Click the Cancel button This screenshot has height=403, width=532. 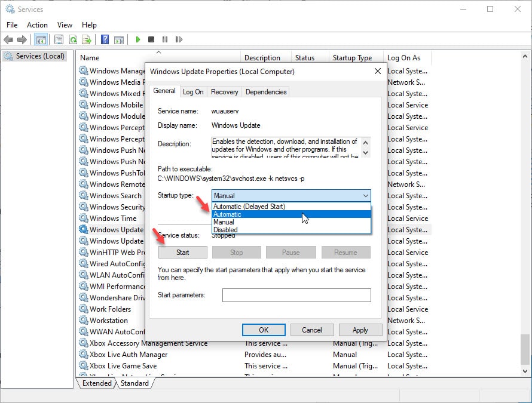(312, 330)
